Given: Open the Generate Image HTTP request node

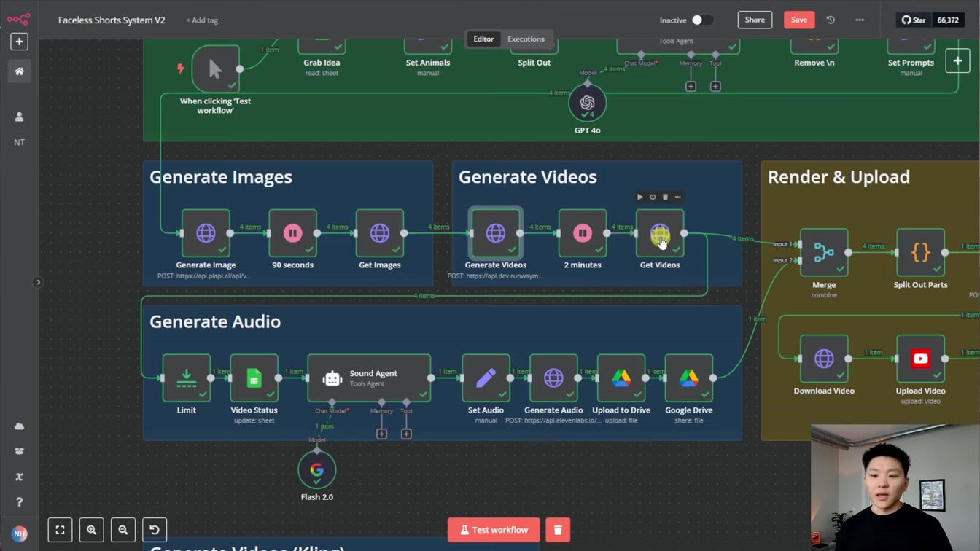Looking at the screenshot, I should click(x=206, y=233).
